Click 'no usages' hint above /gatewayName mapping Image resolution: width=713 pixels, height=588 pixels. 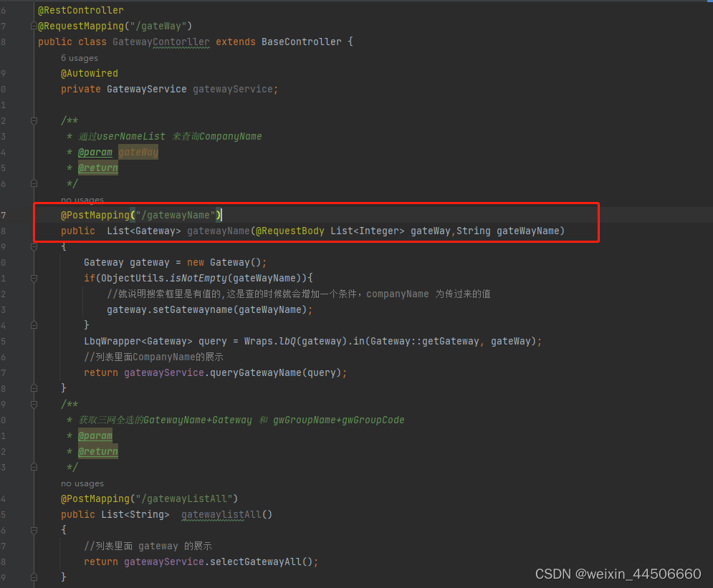tap(82, 200)
